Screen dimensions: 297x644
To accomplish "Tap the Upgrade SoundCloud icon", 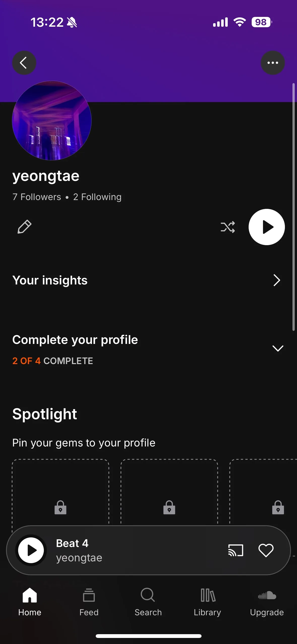I will (x=267, y=602).
